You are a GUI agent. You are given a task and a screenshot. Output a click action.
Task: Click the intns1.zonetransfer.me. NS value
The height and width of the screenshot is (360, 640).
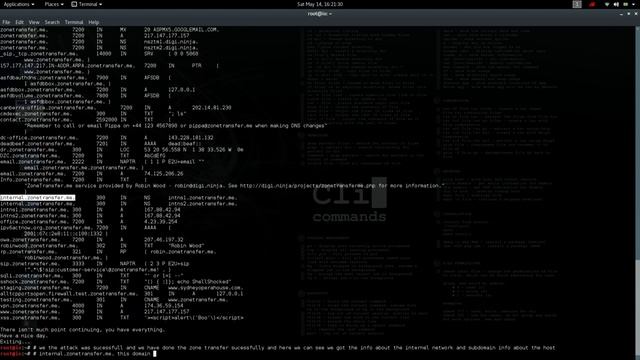202,198
